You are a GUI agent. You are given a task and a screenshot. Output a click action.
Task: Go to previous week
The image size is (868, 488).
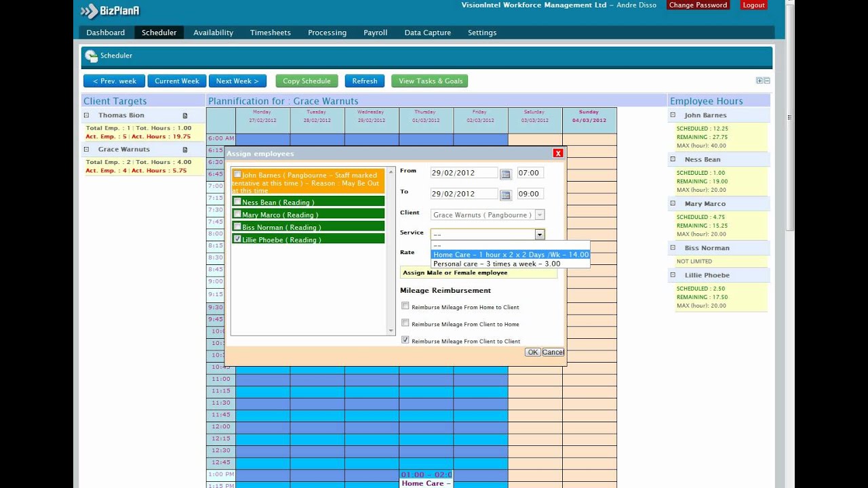115,81
